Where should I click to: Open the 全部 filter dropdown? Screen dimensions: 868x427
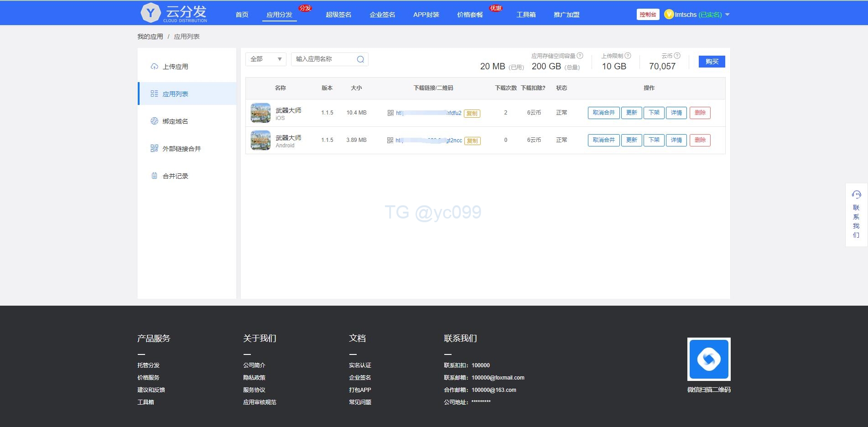click(x=265, y=59)
